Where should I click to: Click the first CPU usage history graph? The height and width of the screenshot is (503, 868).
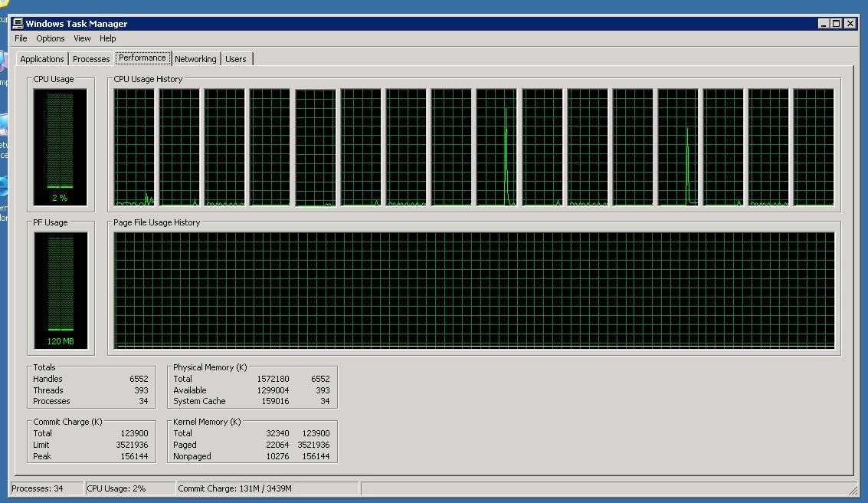(134, 147)
